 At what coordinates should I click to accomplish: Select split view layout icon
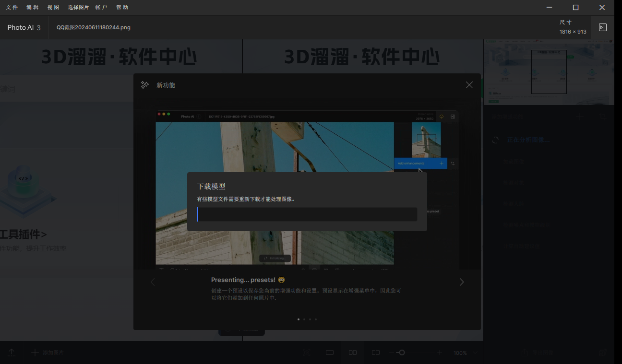376,352
